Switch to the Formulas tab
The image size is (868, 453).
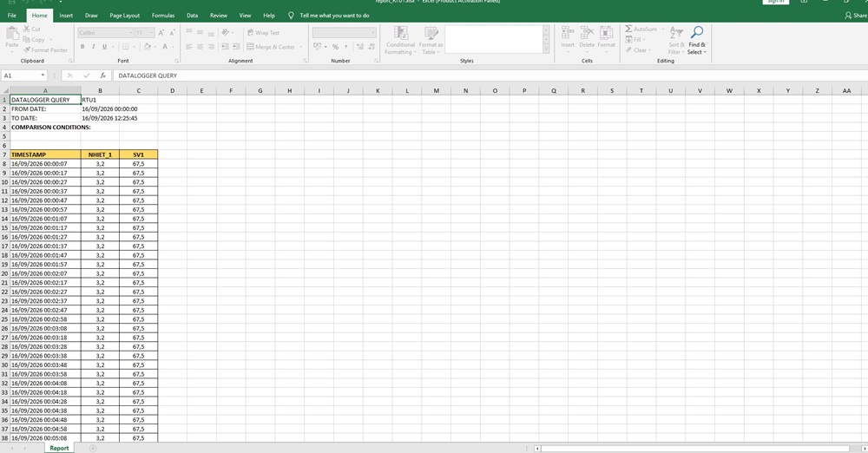[x=163, y=16]
